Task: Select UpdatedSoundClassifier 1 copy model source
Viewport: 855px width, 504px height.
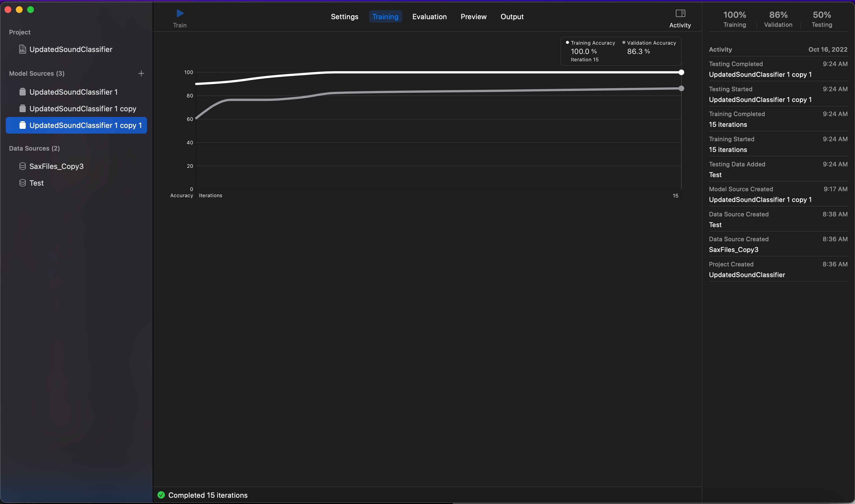Action: click(83, 109)
